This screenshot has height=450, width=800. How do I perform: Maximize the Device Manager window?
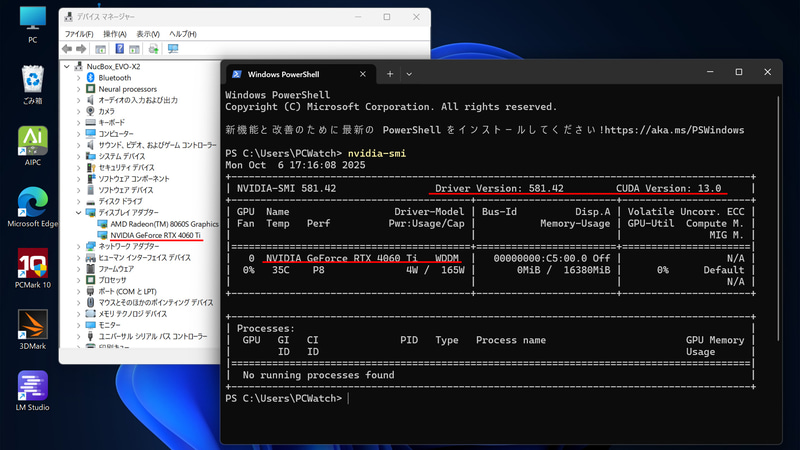pos(387,17)
